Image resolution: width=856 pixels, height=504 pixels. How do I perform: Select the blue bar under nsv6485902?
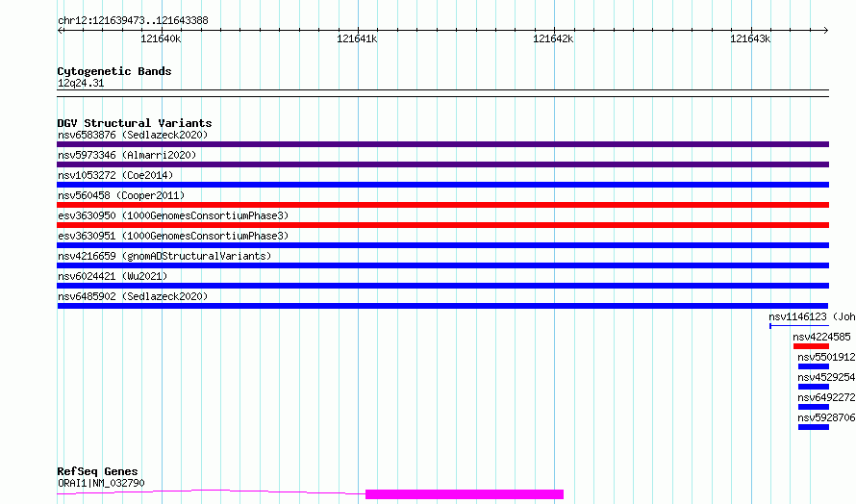click(442, 306)
